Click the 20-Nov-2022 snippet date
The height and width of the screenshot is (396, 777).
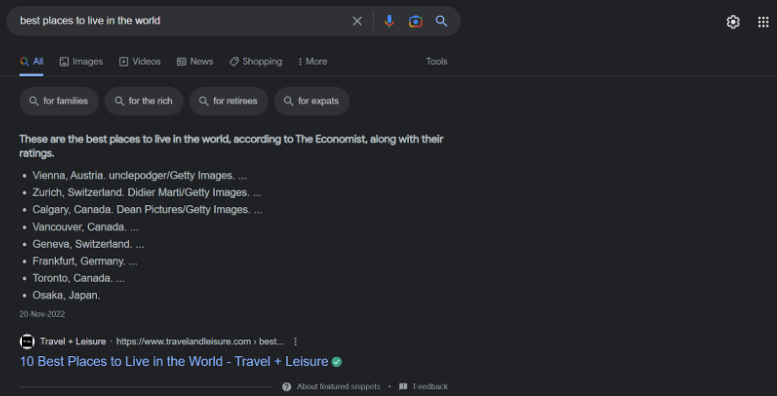coord(42,314)
